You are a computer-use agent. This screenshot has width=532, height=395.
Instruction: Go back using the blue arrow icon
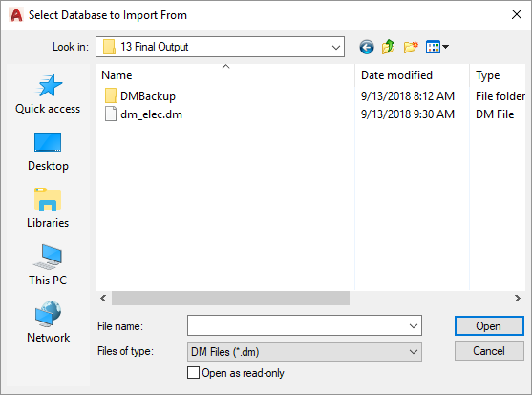pos(367,47)
